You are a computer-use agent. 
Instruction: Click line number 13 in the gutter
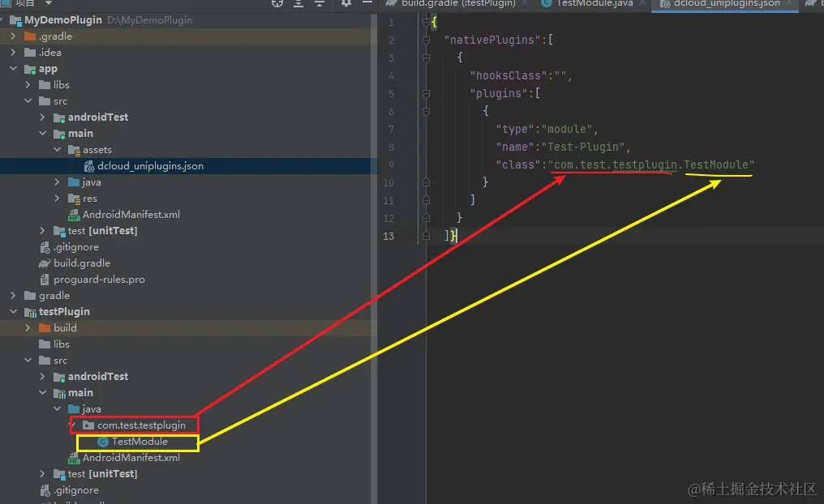tap(388, 237)
